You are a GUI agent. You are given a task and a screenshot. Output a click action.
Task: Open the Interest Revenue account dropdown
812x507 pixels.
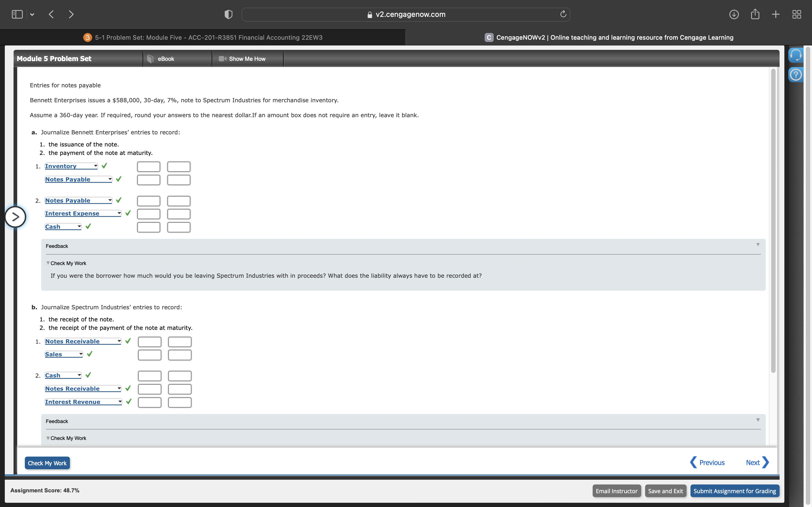click(x=83, y=402)
